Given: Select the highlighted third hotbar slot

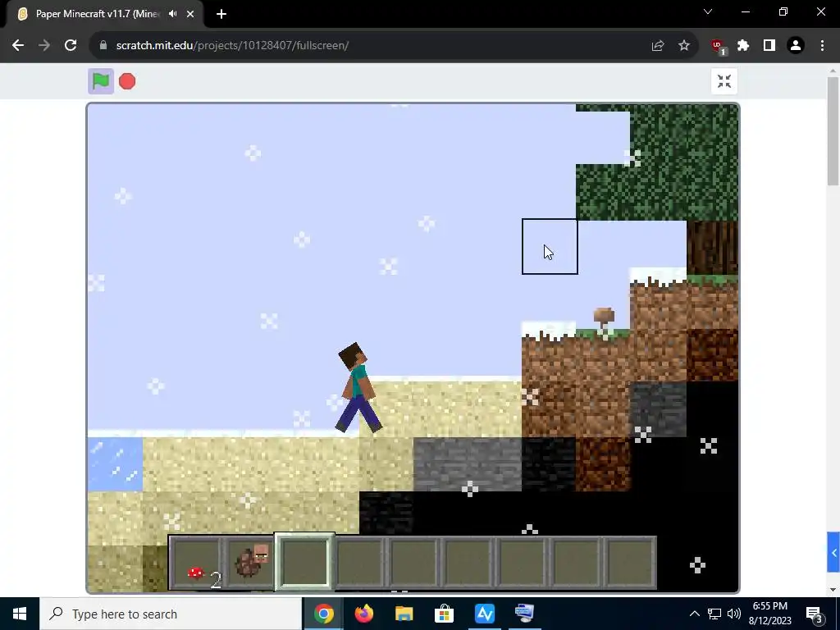Looking at the screenshot, I should pos(304,562).
